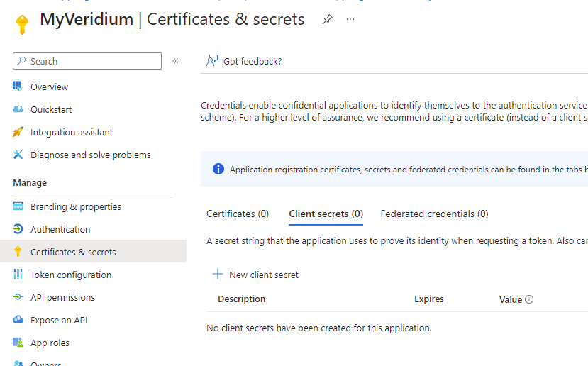This screenshot has width=588, height=366.
Task: Click the Got feedback? button
Action: (x=244, y=61)
